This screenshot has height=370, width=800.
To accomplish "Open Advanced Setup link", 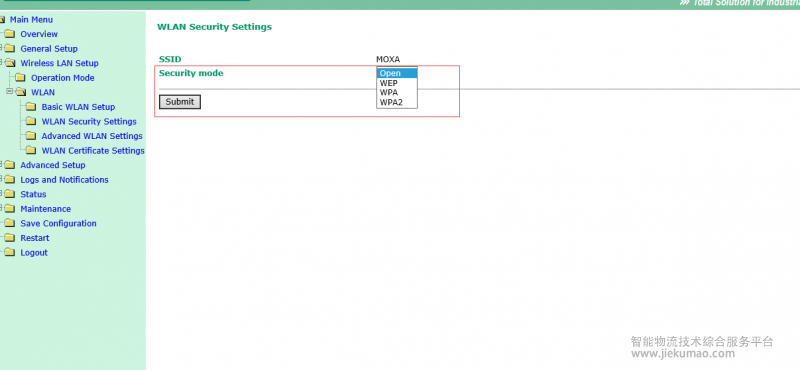I will click(x=53, y=165).
